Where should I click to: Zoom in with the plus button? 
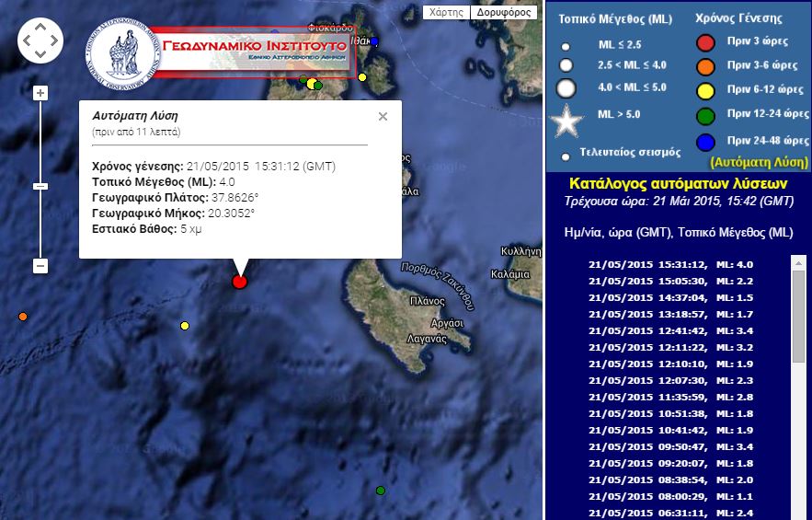[40, 93]
